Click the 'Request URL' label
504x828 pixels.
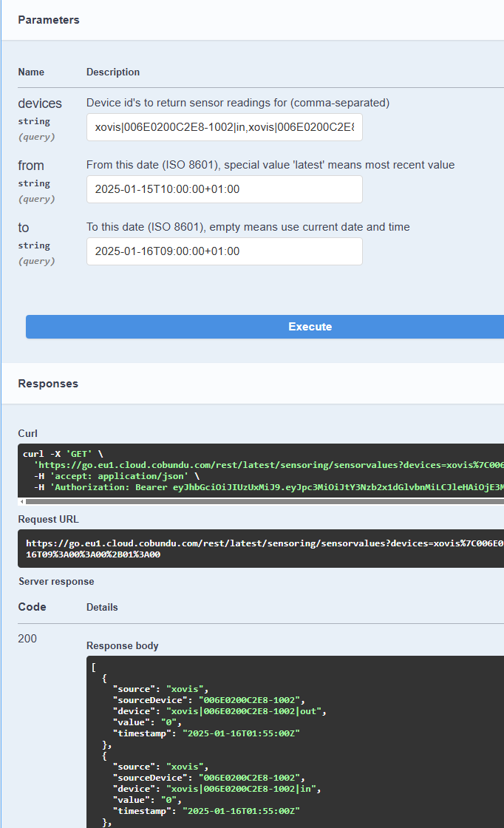click(x=48, y=519)
